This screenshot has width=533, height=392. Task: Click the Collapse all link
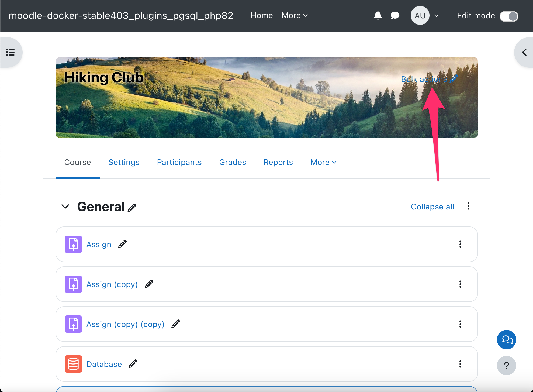[x=432, y=207]
